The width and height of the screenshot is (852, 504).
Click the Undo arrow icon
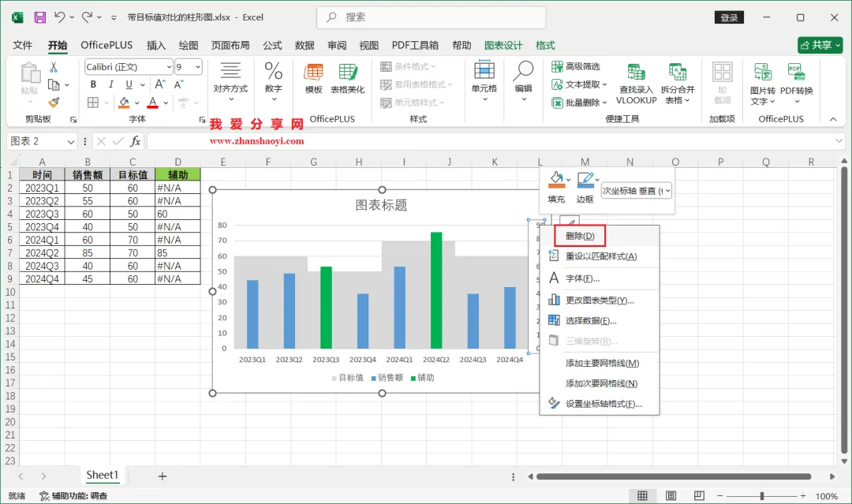[x=60, y=17]
